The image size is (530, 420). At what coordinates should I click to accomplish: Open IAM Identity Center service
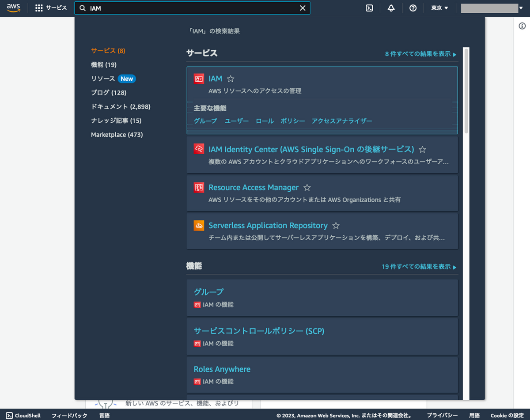[311, 149]
